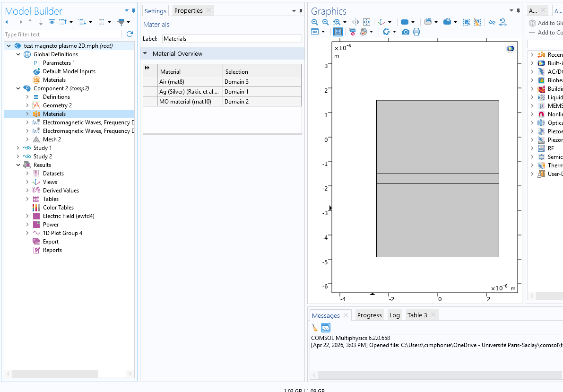The image size is (563, 392).
Task: Take a snapshot with the camera icon
Action: [x=405, y=32]
